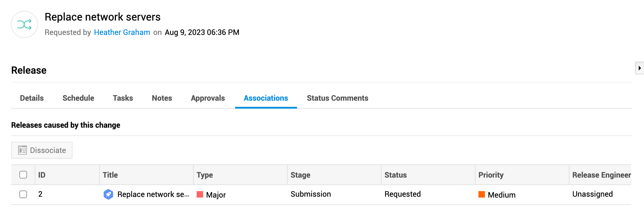
Task: Click the Major type text
Action: (x=216, y=195)
